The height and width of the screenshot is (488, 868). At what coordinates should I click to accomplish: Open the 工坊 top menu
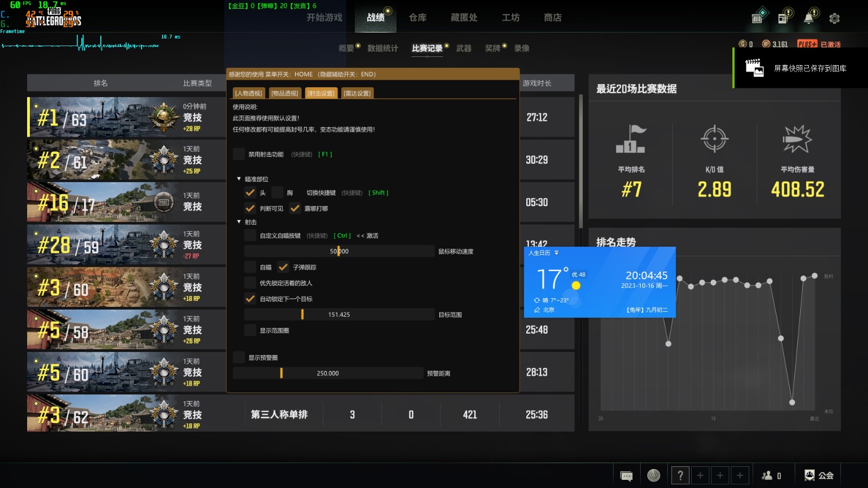[510, 17]
